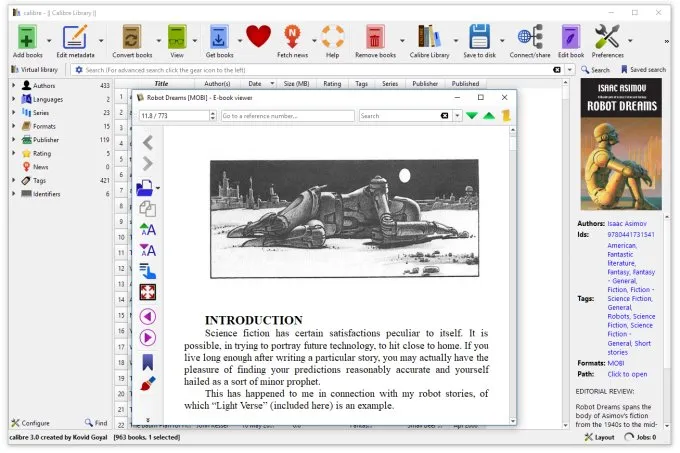Image resolution: width=680 pixels, height=453 pixels.
Task: Click to open book path link
Action: (x=627, y=374)
